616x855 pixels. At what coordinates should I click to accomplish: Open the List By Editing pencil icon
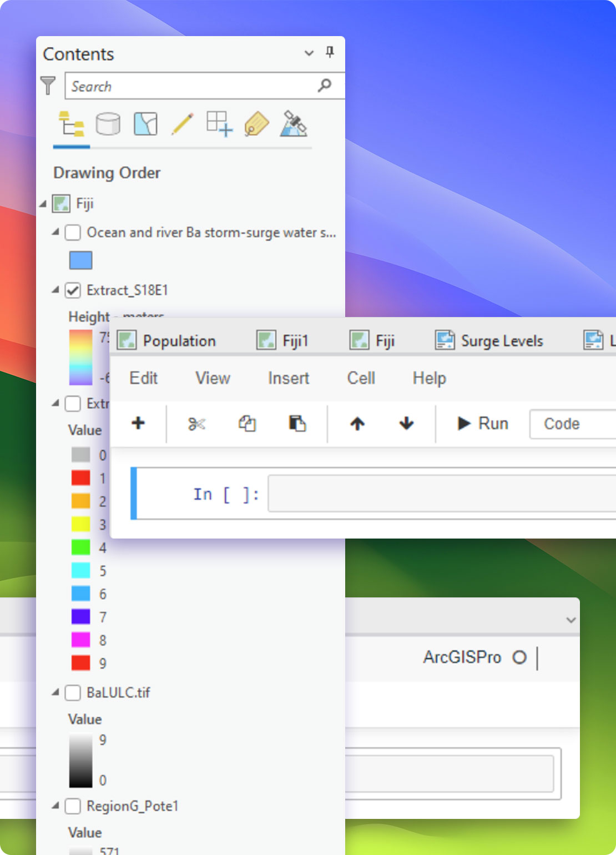pos(183,124)
